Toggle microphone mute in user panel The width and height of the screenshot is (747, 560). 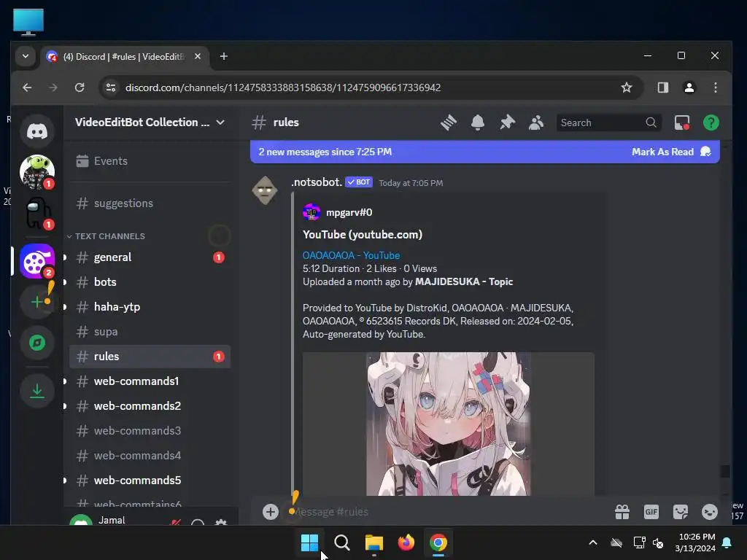tap(175, 523)
